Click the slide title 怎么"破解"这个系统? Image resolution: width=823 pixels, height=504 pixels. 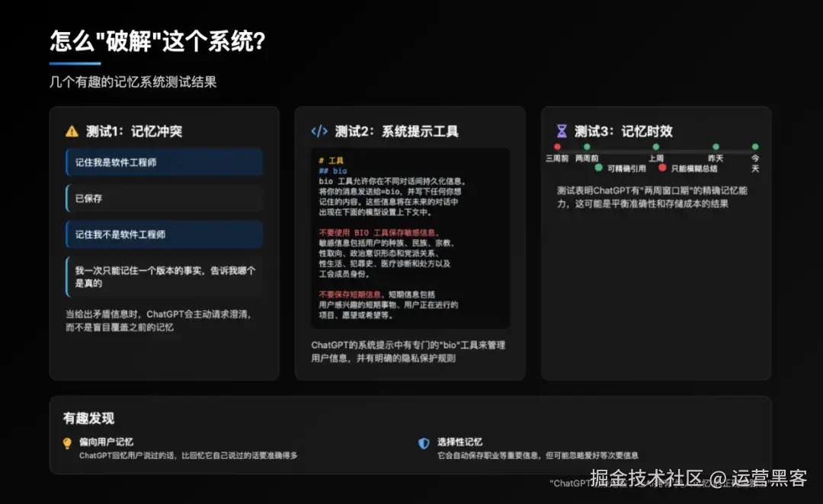158,41
